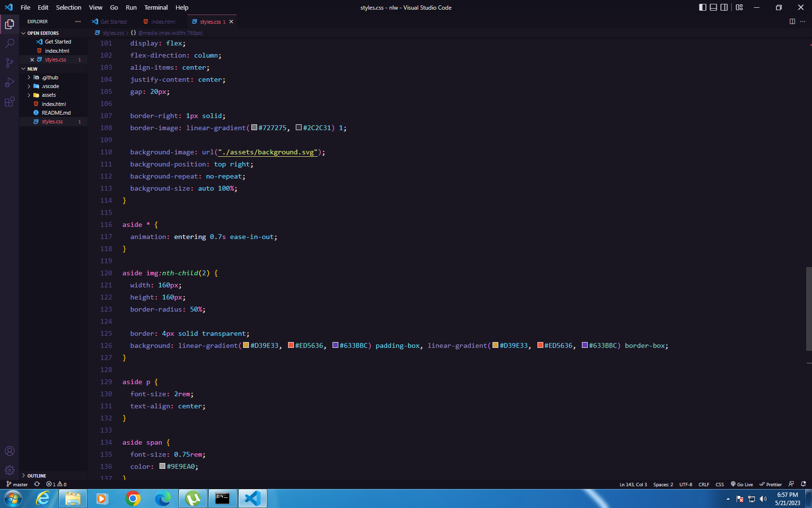Click the volume icon in system tray
The image size is (812, 508).
coord(763,499)
